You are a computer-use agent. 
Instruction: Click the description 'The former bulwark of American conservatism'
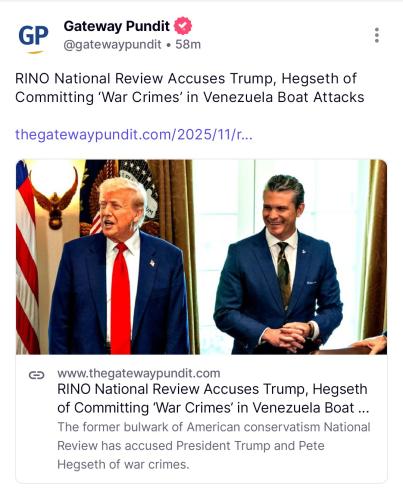point(214,427)
